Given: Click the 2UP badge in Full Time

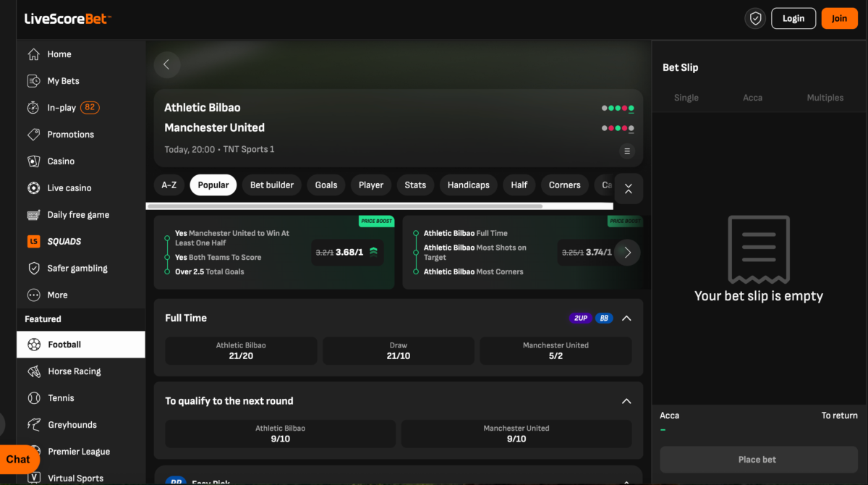Looking at the screenshot, I should [580, 318].
